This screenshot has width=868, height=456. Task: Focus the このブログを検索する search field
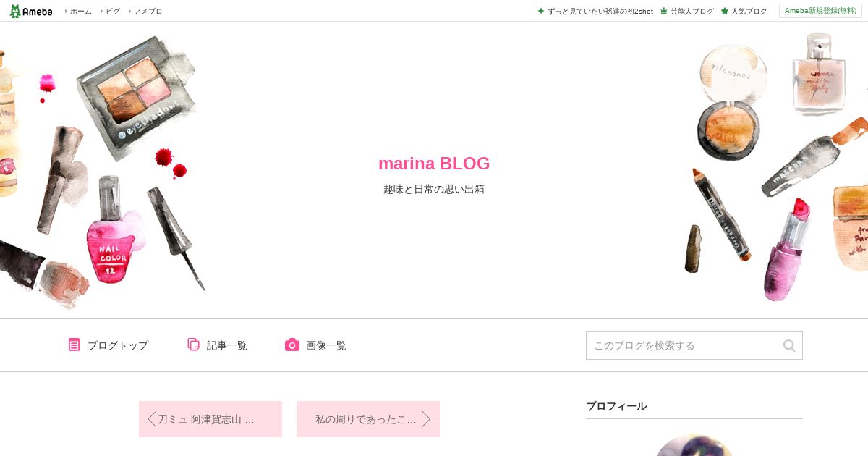684,345
